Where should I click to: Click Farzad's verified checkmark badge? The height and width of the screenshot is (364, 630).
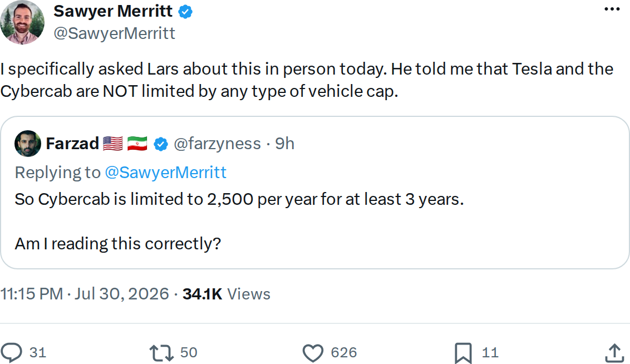(161, 144)
